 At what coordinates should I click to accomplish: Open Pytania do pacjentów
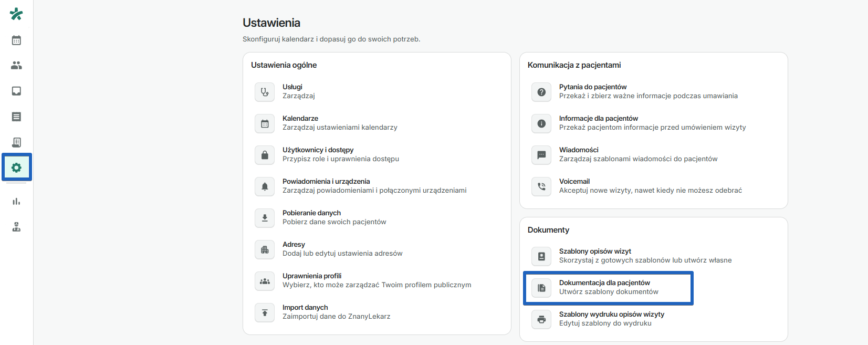593,87
